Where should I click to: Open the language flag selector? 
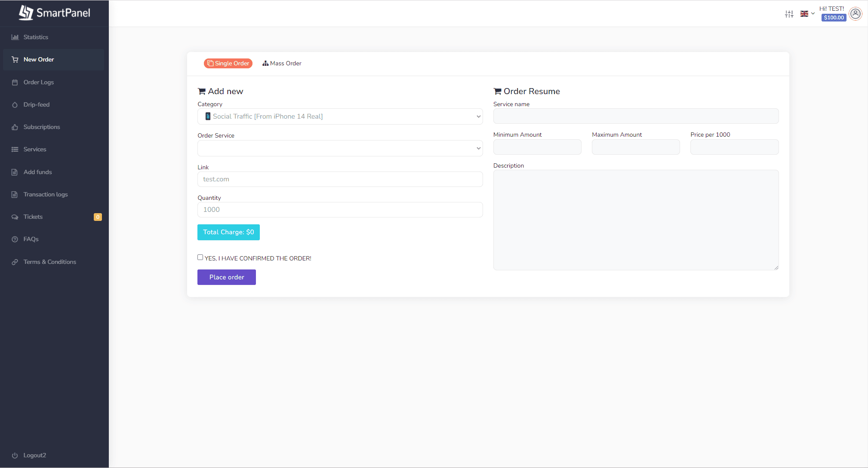(807, 14)
